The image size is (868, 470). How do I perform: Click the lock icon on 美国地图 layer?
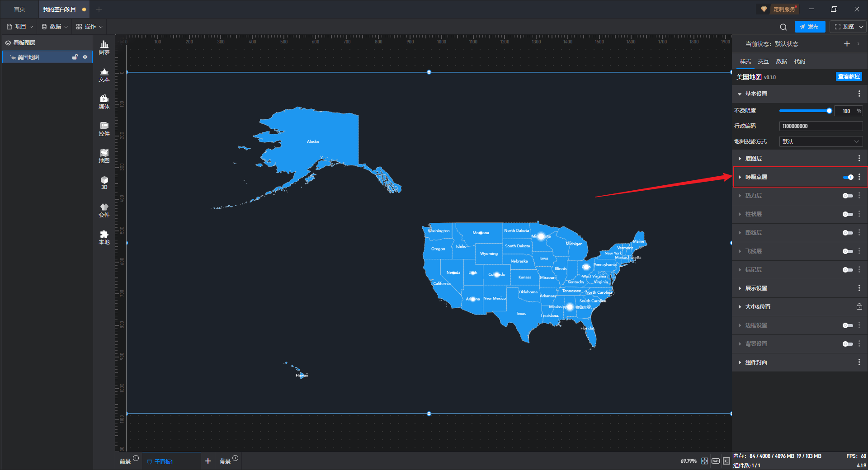pyautogui.click(x=75, y=57)
